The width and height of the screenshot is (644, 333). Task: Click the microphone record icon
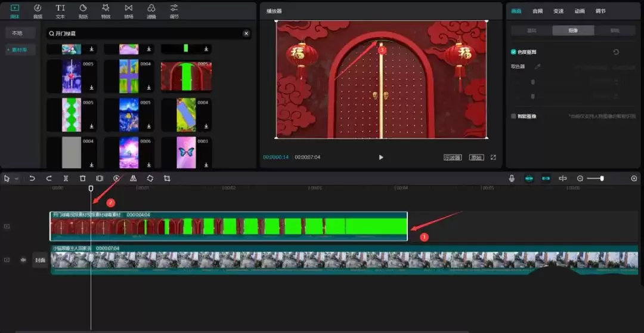[512, 178]
